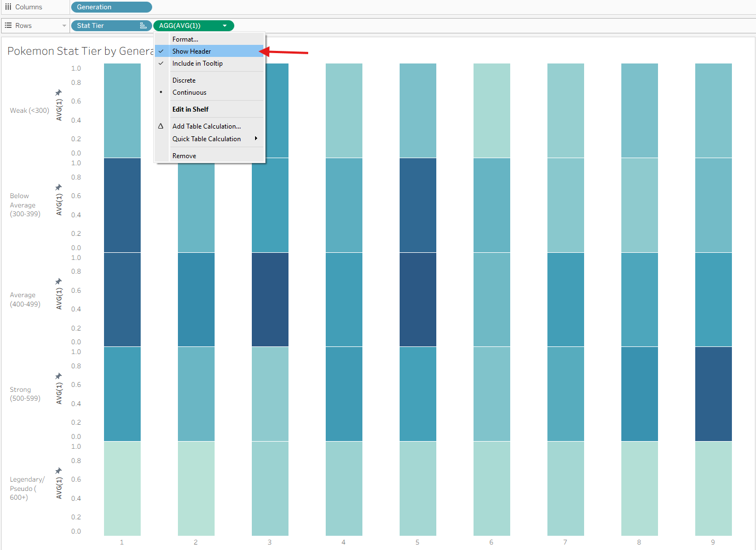The width and height of the screenshot is (756, 550).
Task: Click the pin icon on Below Average axis
Action: (59, 187)
